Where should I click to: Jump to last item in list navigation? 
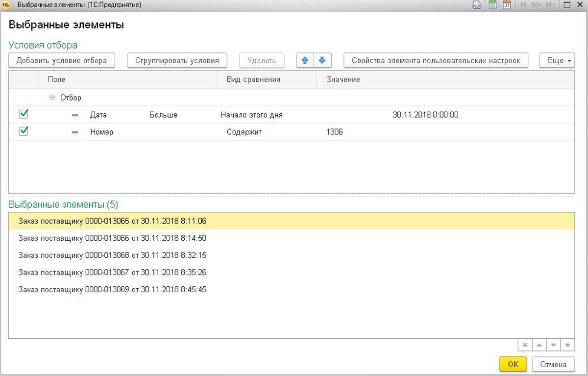pos(567,345)
